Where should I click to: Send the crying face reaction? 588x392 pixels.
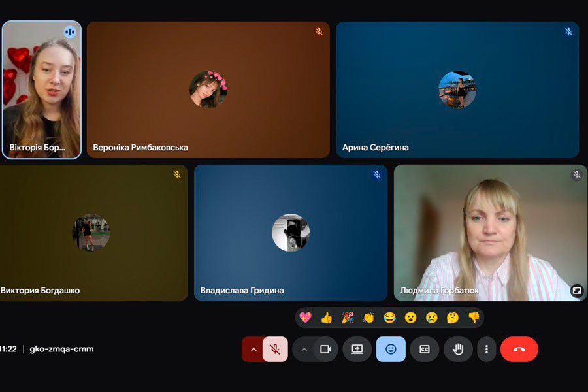click(x=432, y=318)
